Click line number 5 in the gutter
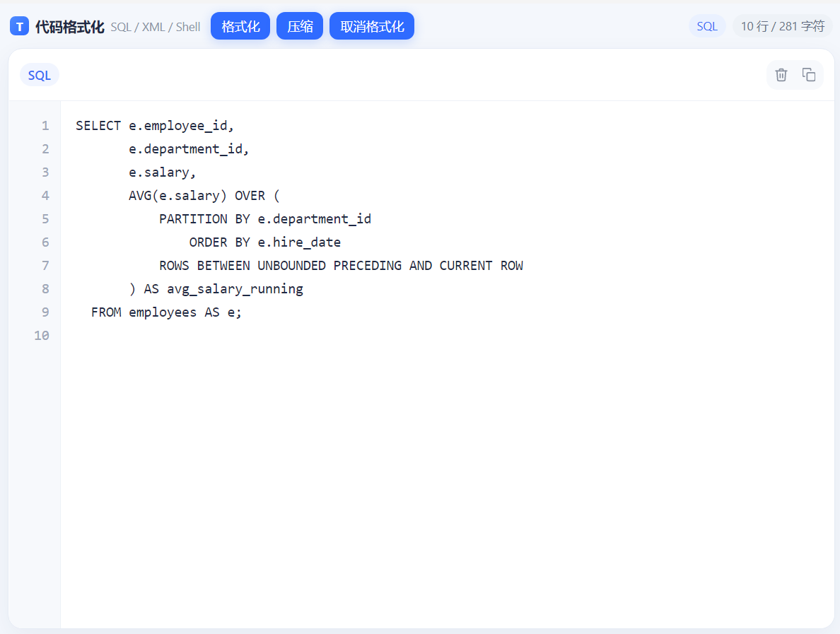 pyautogui.click(x=45, y=219)
